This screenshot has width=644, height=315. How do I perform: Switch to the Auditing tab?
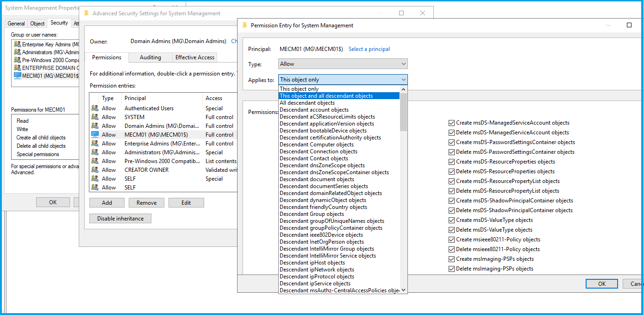click(x=150, y=57)
